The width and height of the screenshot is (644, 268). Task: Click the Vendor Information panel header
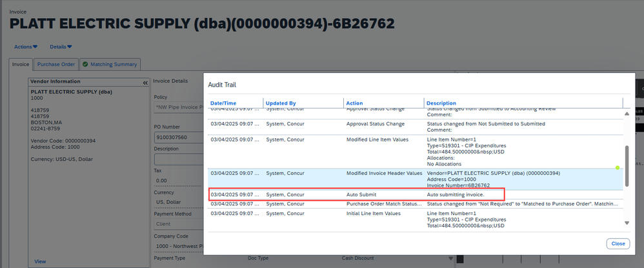coord(88,82)
